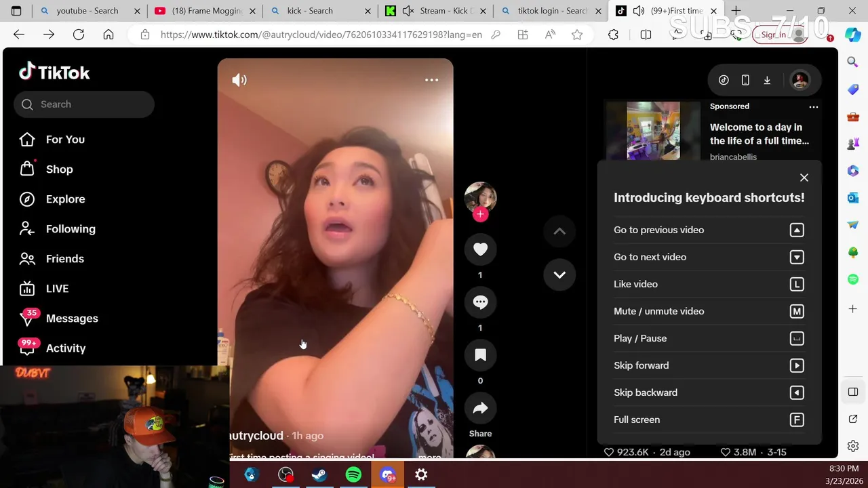Open Messages with 35 unread

[x=72, y=318]
